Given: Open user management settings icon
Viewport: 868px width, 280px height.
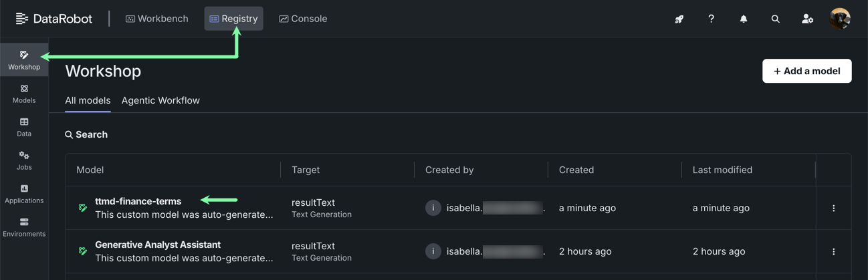Looking at the screenshot, I should 807,19.
